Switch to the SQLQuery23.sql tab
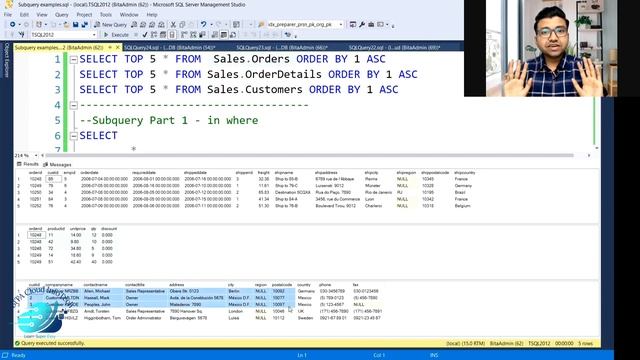Screen dimensions: 640x360 (282, 48)
